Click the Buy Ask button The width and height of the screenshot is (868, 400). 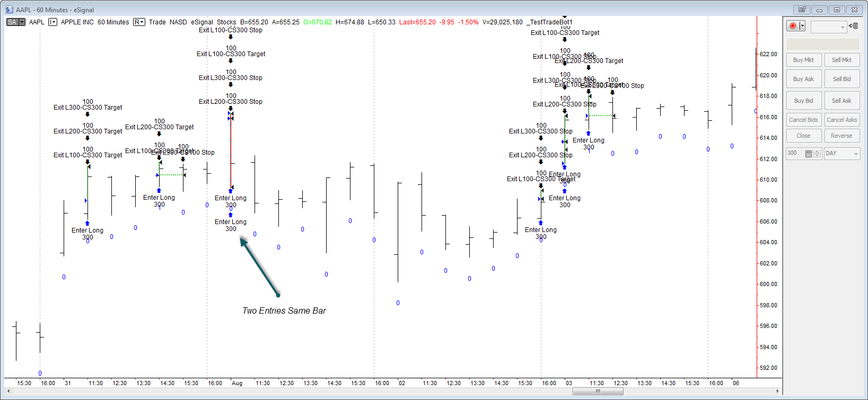click(x=804, y=79)
